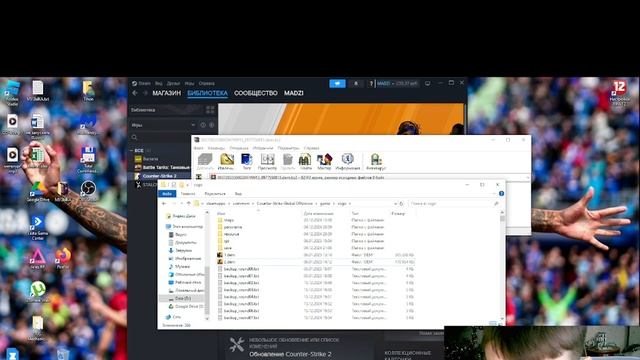Open uTorrent desktop shortcut
Screen dimensions: 640x360
(38, 291)
